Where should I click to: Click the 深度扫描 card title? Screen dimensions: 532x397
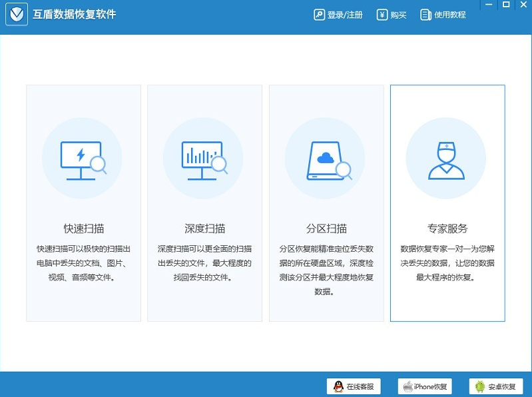(205, 228)
